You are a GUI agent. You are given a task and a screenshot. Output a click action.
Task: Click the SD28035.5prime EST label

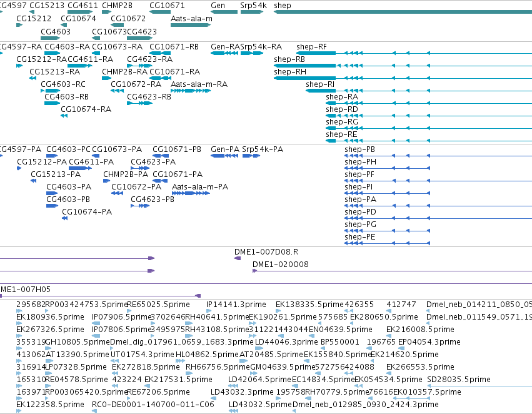pos(459,380)
